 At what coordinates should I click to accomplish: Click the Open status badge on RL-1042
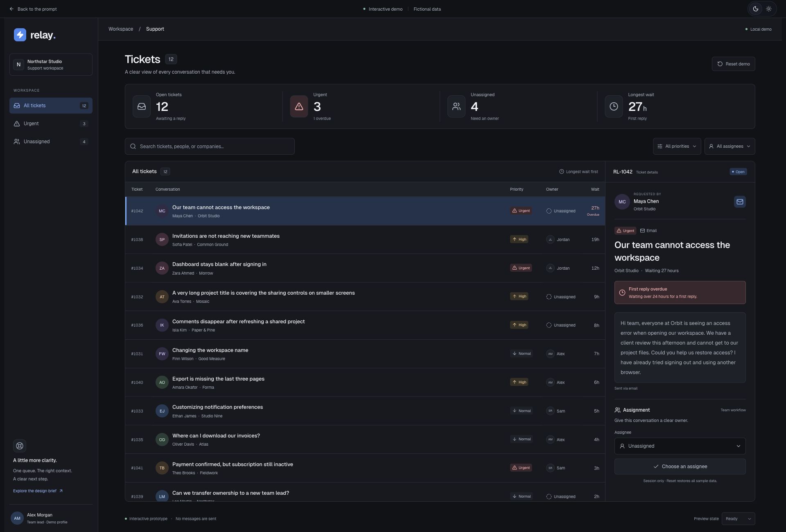[738, 172]
